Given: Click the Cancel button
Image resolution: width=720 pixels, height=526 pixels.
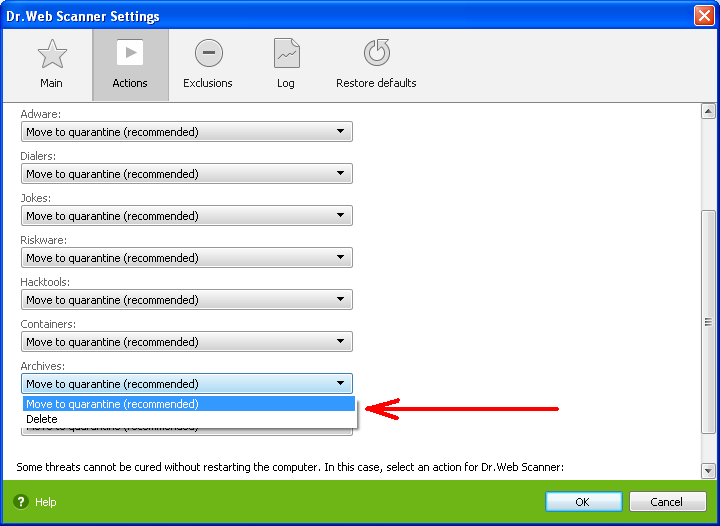Looking at the screenshot, I should point(667,502).
